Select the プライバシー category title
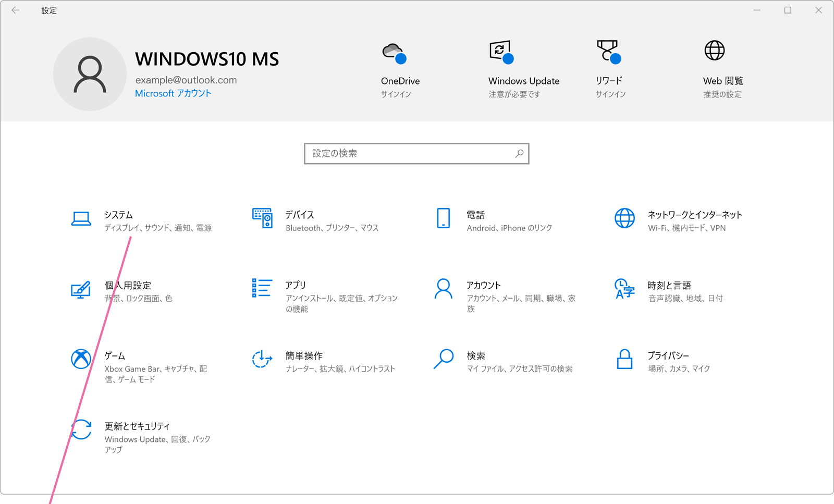The width and height of the screenshot is (834, 504). coord(668,355)
